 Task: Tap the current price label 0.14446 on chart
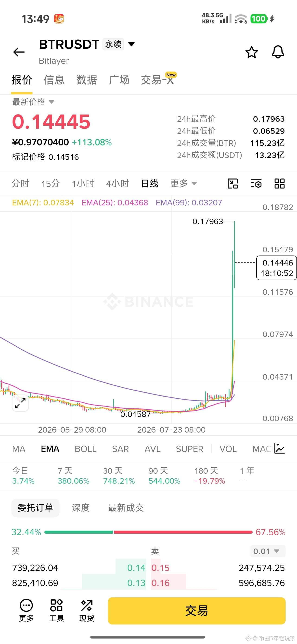277,268
